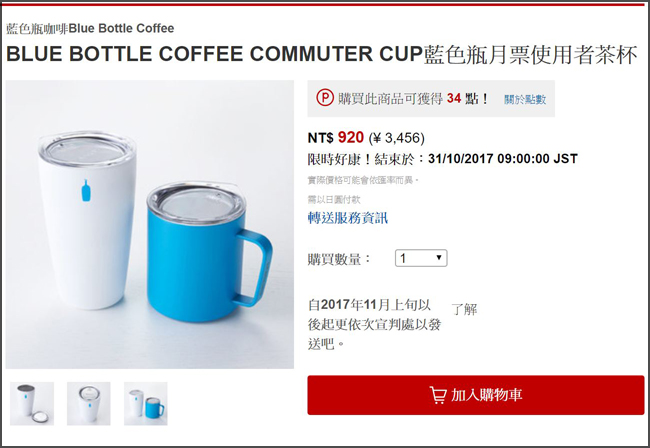650x448 pixels.
Task: Click the NT$ 920 price text
Action: click(x=336, y=138)
